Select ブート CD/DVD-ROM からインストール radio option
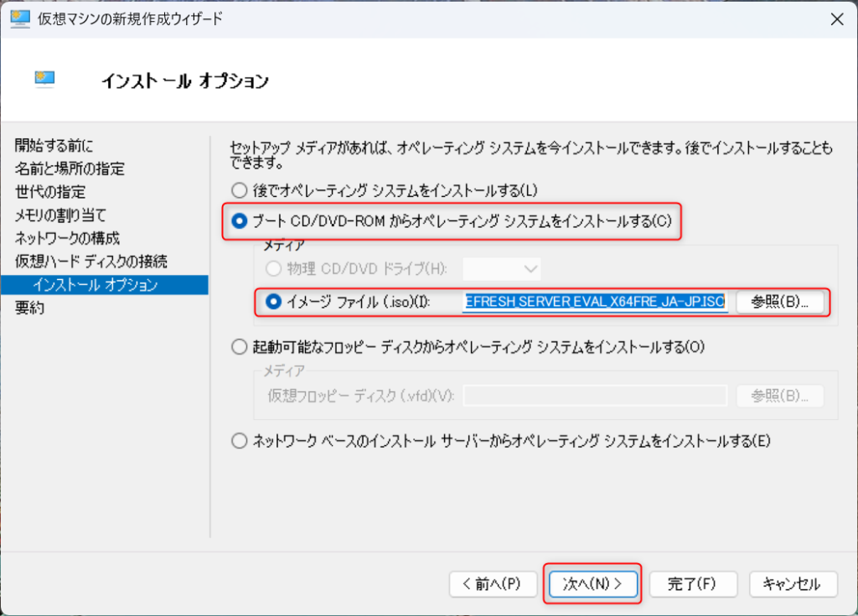This screenshot has width=858, height=616. tap(240, 221)
